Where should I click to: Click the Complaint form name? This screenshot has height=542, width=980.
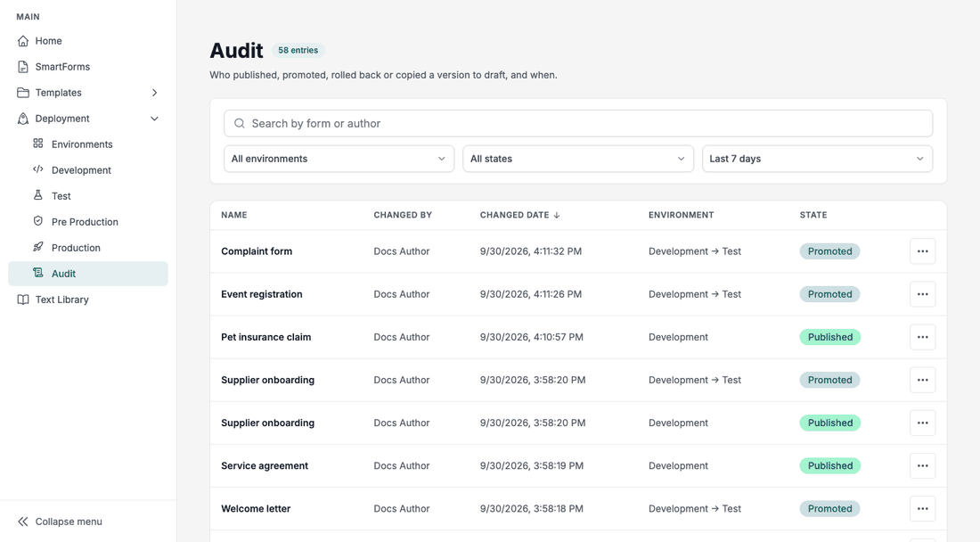pyautogui.click(x=257, y=251)
